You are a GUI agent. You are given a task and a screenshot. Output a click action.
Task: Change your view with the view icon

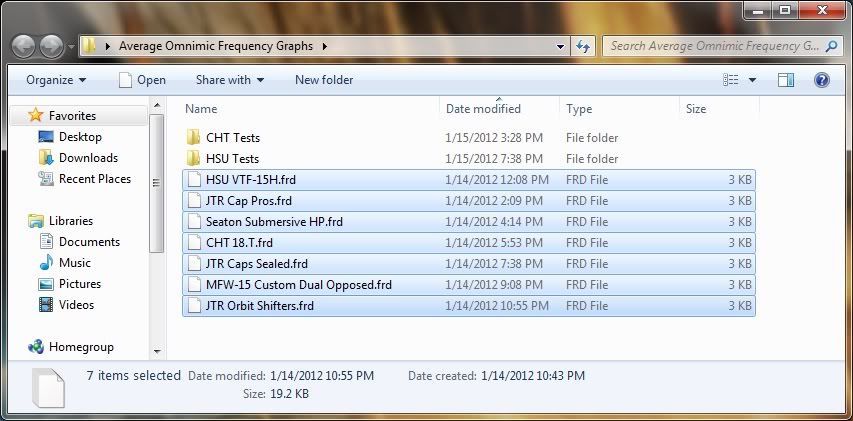[731, 80]
